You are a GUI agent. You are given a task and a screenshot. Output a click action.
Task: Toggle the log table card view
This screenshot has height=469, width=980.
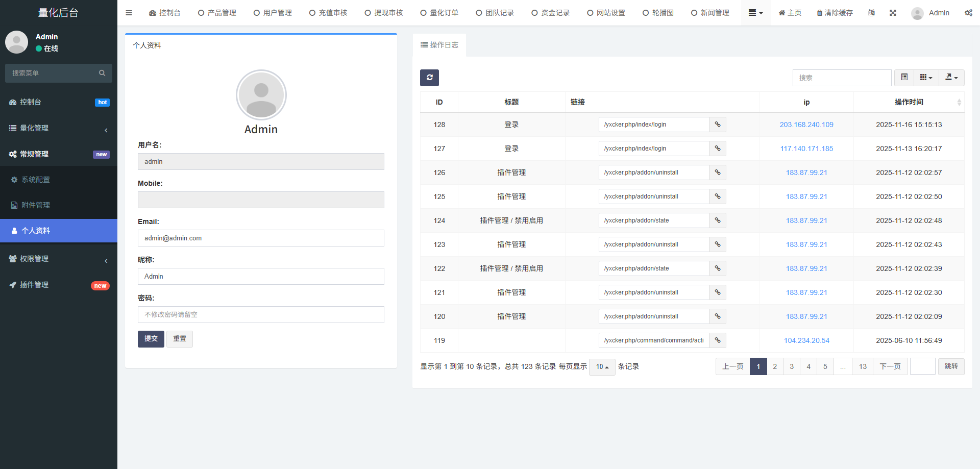click(x=904, y=78)
